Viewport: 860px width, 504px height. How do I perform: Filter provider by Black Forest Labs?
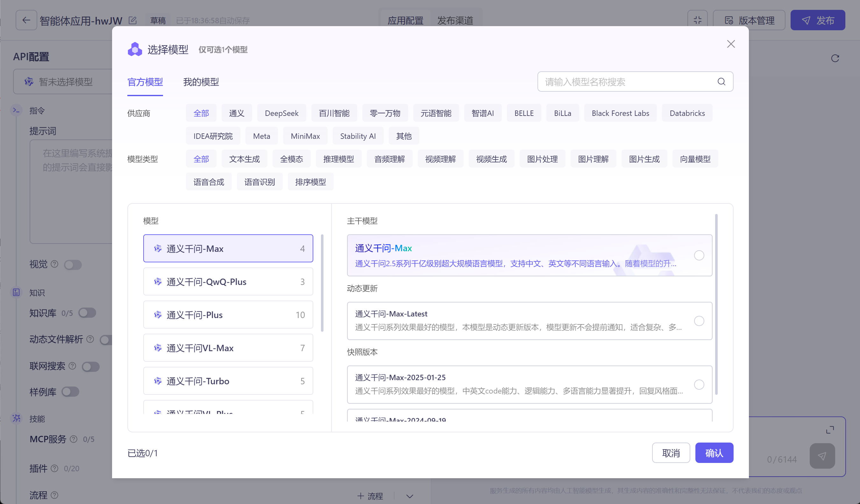pos(620,113)
